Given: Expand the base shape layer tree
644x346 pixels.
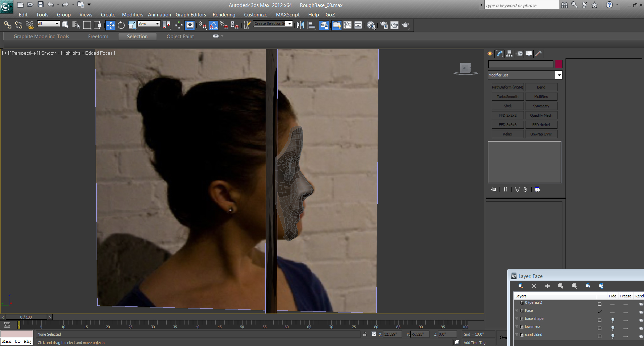Looking at the screenshot, I should [517, 319].
